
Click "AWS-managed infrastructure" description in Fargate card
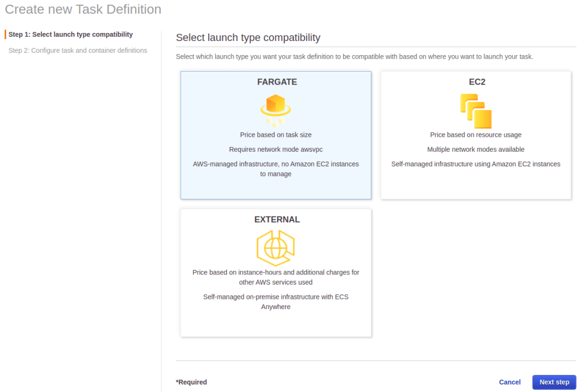[275, 169]
